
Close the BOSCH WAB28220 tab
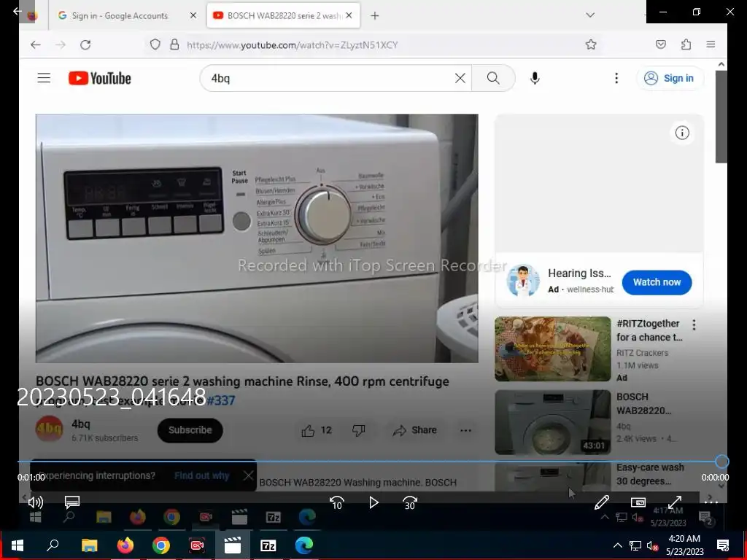click(x=349, y=16)
